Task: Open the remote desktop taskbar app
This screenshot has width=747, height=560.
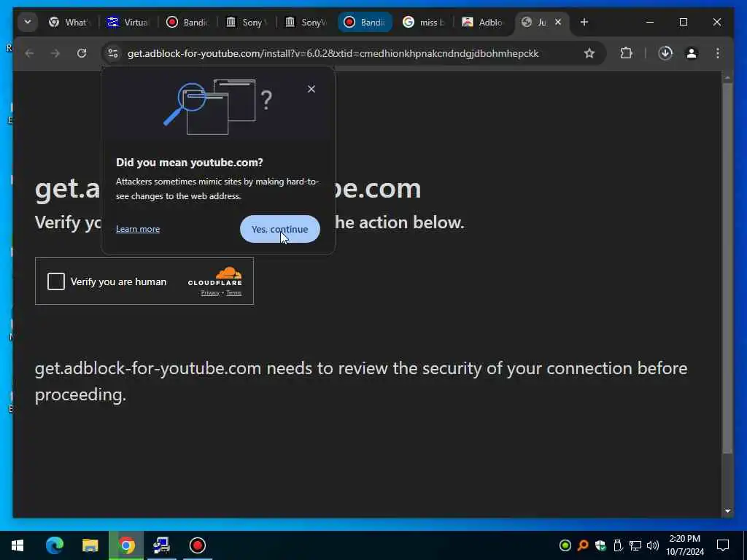Action: [161, 545]
